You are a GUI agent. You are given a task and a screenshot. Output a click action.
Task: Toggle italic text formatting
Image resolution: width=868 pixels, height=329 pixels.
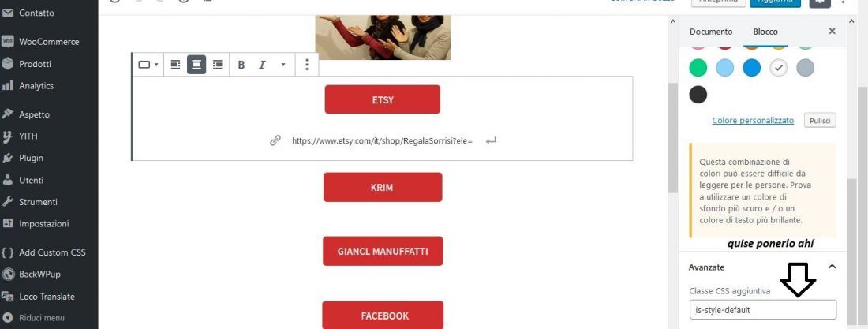263,65
